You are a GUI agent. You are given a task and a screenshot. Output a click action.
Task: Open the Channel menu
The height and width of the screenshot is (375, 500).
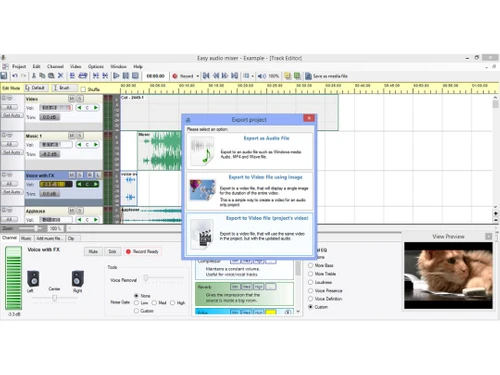[55, 66]
